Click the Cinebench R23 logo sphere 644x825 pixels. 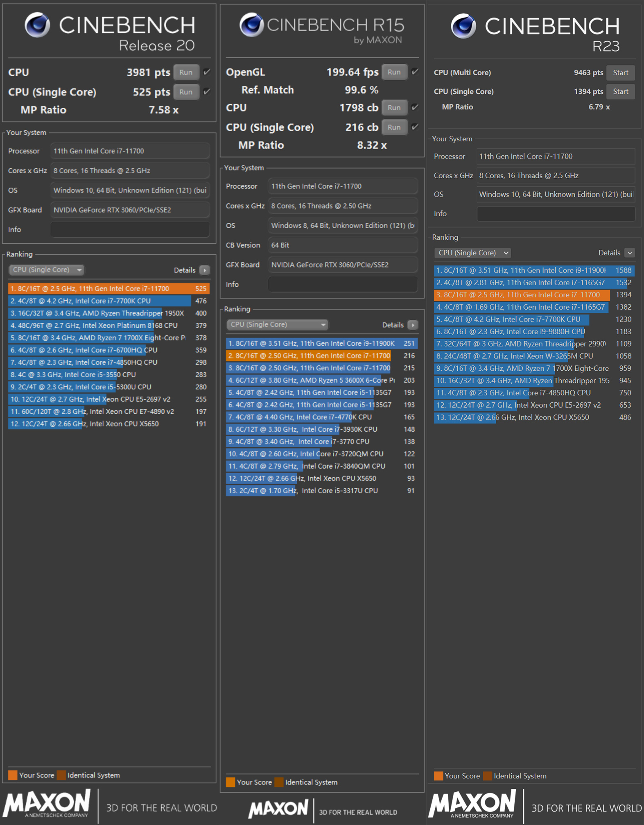click(x=463, y=26)
